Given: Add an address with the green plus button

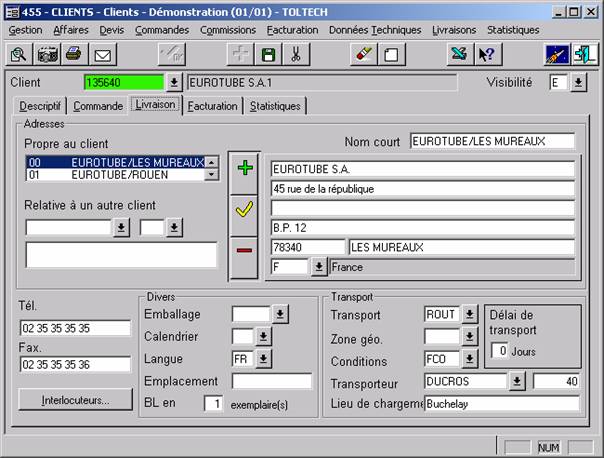Looking at the screenshot, I should point(245,172).
